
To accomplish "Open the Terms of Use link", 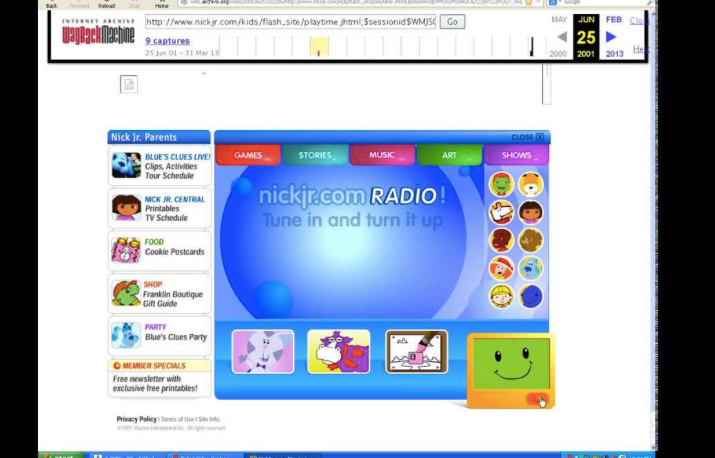I will 177,419.
